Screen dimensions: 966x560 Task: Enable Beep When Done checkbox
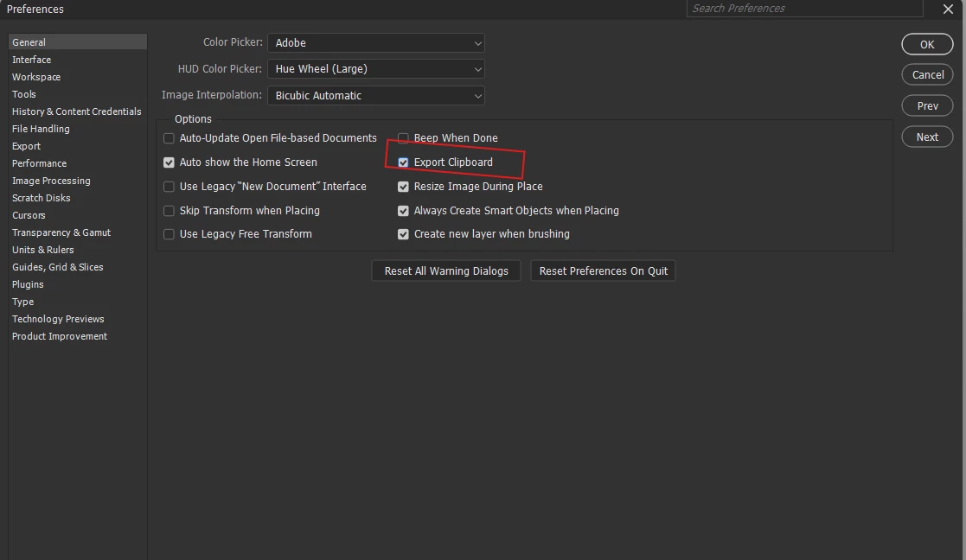tap(403, 138)
